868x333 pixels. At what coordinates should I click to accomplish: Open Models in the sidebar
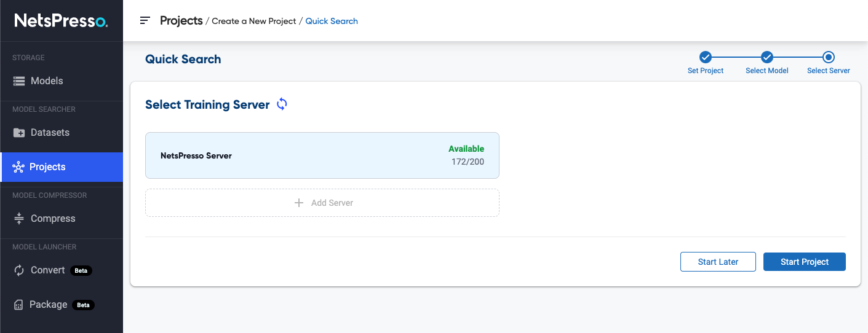62,81
